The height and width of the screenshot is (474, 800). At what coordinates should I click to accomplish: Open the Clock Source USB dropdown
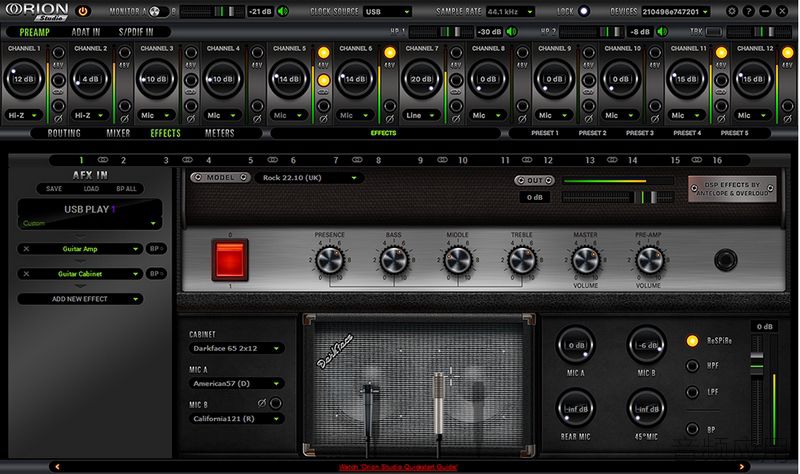[388, 11]
